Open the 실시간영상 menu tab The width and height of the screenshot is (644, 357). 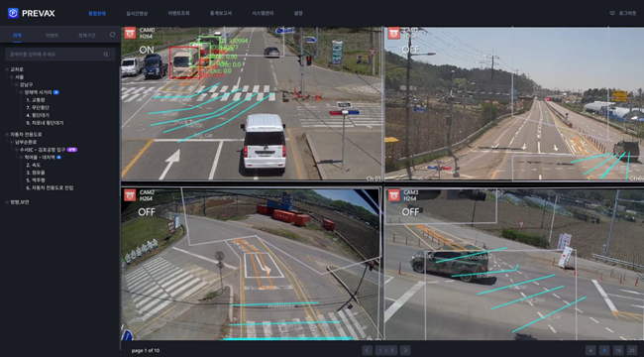coord(137,13)
